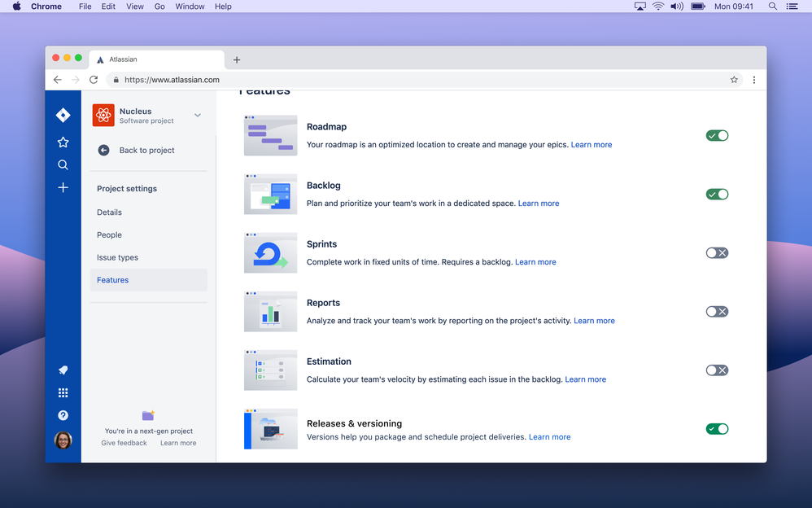Click the Nucleus project atom icon

pyautogui.click(x=103, y=115)
